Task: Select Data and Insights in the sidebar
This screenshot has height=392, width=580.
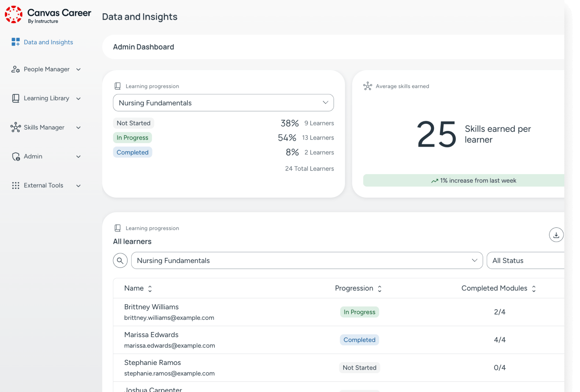Action: tap(48, 42)
